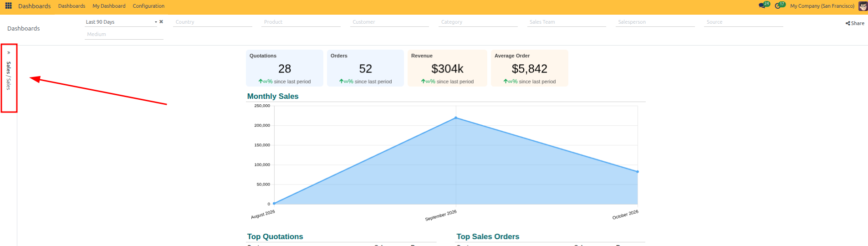Open the Average Order card $5,842
Viewport: 868px width, 246px height.
[x=530, y=68]
